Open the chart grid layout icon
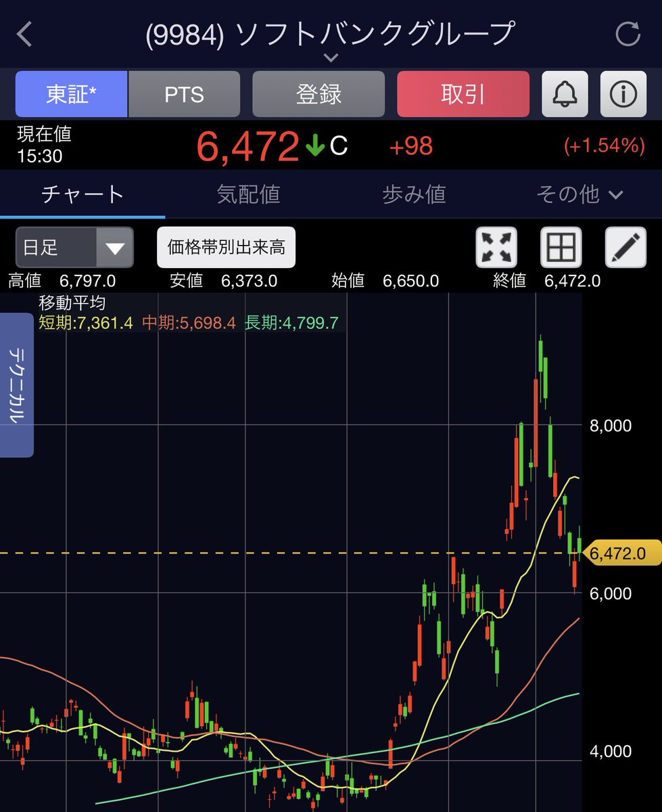The width and height of the screenshot is (662, 812). [561, 247]
